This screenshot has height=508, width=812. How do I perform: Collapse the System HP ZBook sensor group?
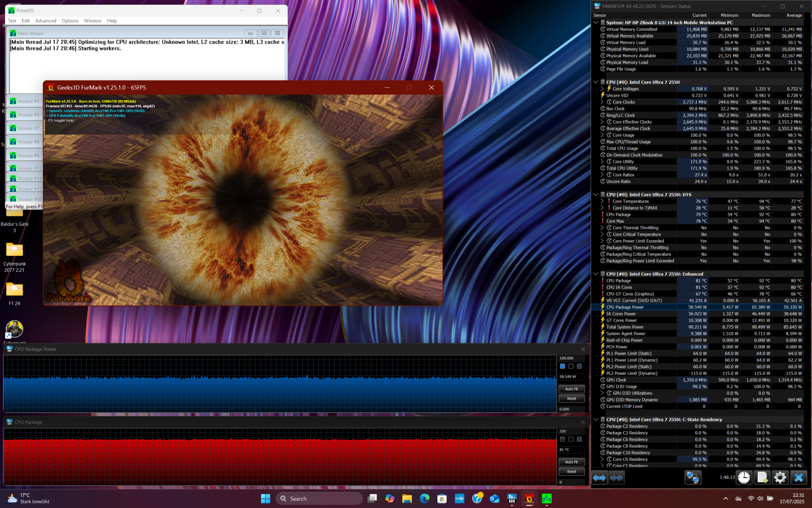(x=596, y=22)
